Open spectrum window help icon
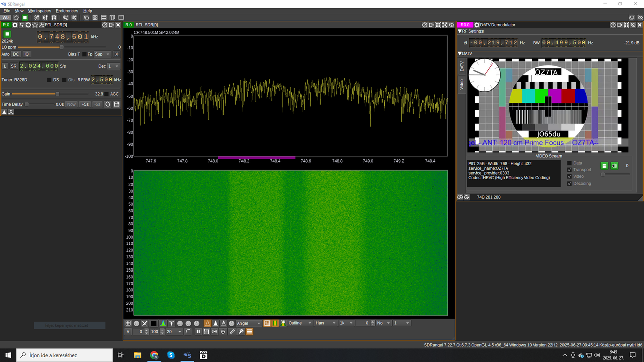Image resolution: width=644 pixels, height=362 pixels. tap(425, 25)
